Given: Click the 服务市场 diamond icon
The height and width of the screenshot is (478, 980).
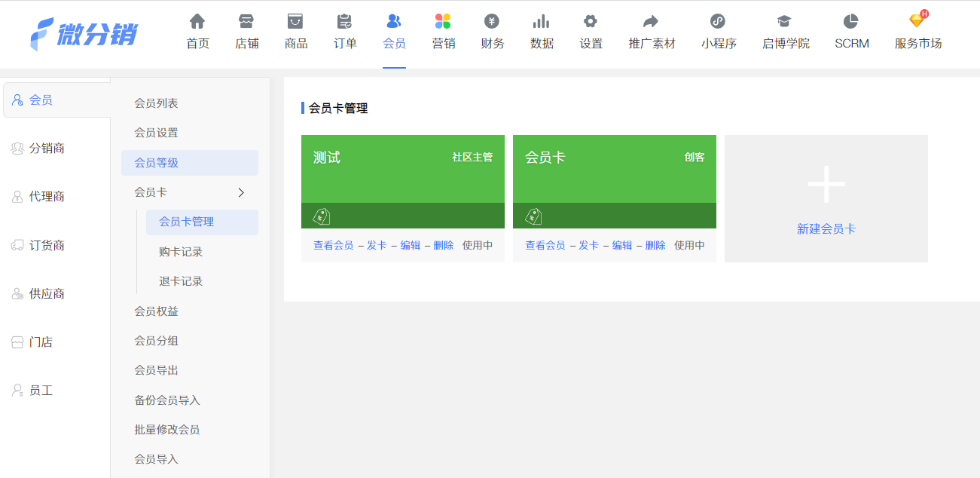Looking at the screenshot, I should point(917,21).
